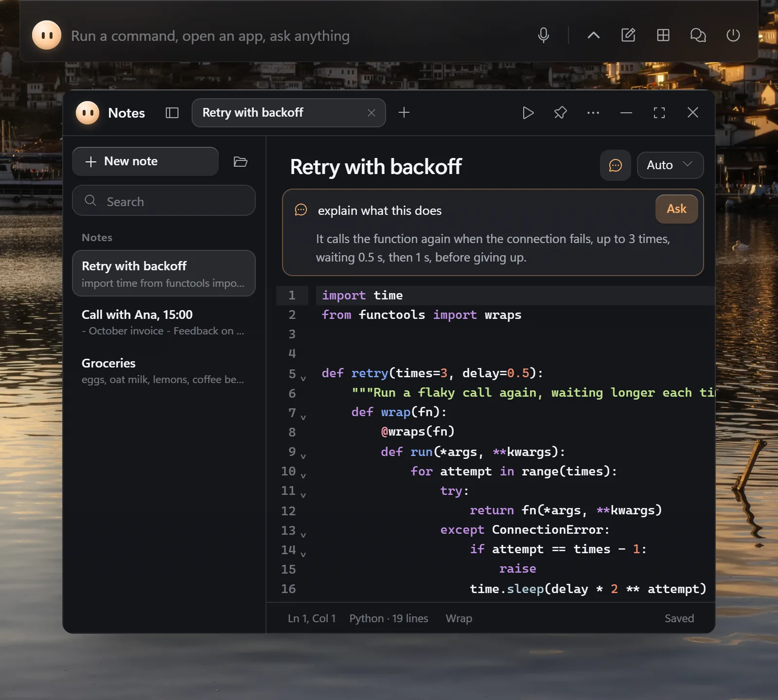Enter fullscreen for the Notes window
Image resolution: width=778 pixels, height=700 pixels.
click(659, 113)
